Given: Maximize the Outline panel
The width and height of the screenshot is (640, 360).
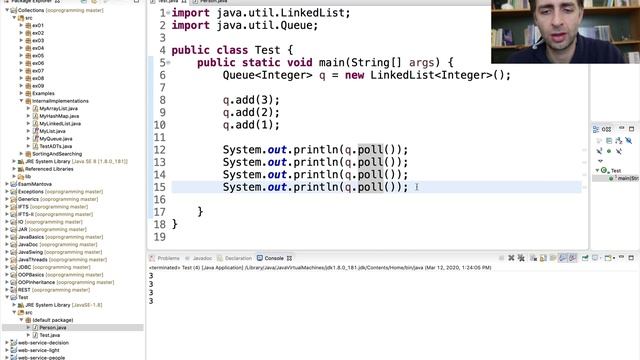Looking at the screenshot, I should coord(631,129).
